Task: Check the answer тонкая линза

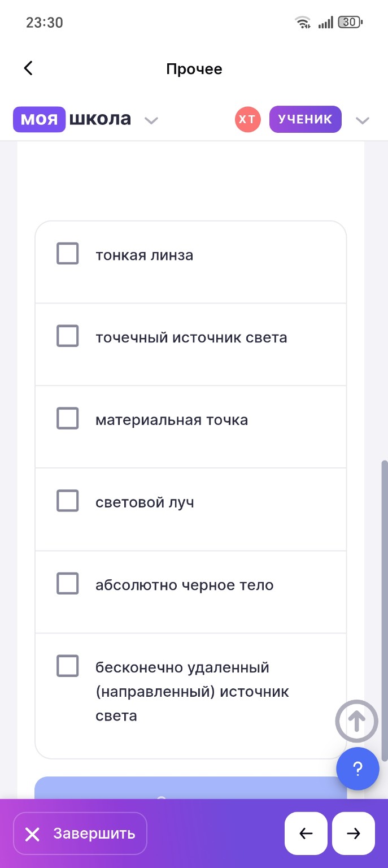Action: (x=67, y=254)
